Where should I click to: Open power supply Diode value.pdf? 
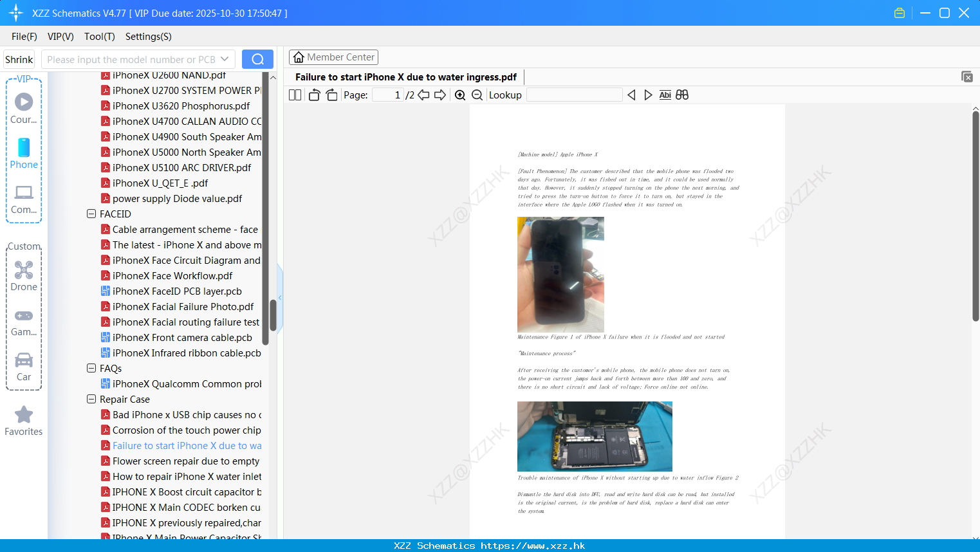coord(177,198)
